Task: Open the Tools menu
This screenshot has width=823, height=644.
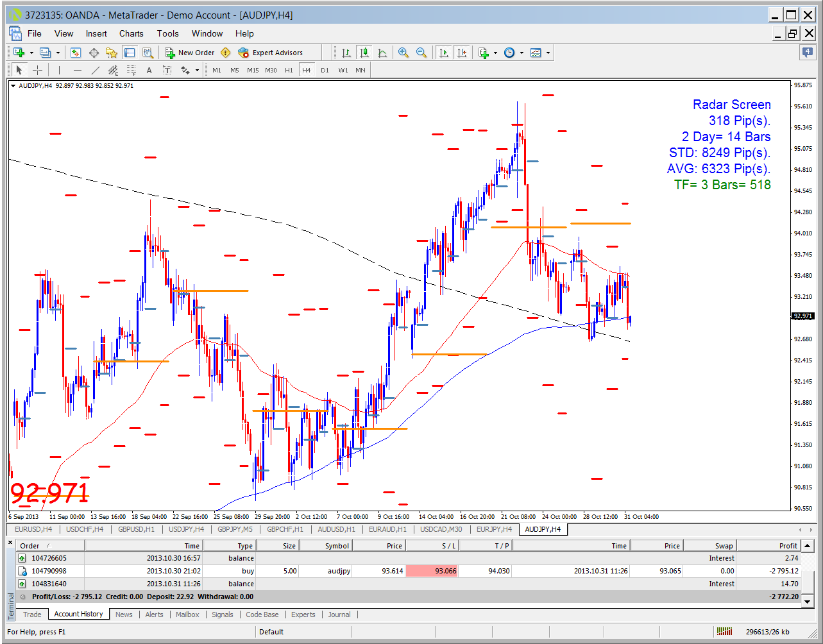Action: pos(168,33)
